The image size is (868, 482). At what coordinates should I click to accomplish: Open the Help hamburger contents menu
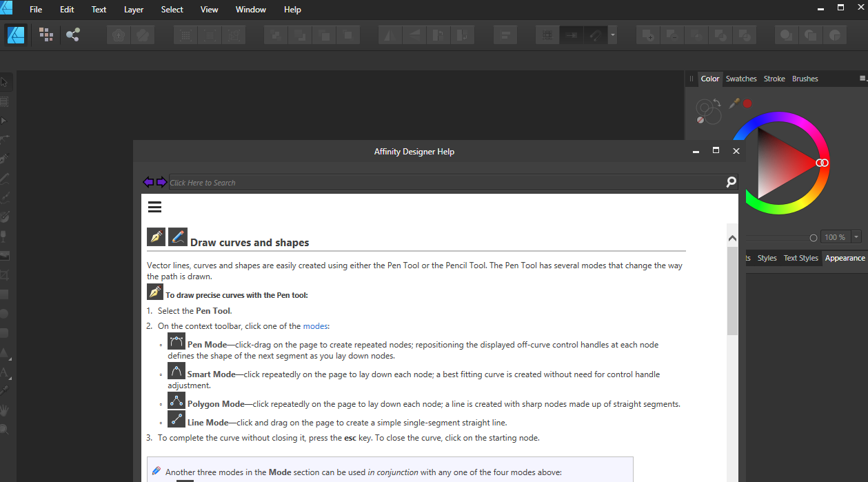154,207
